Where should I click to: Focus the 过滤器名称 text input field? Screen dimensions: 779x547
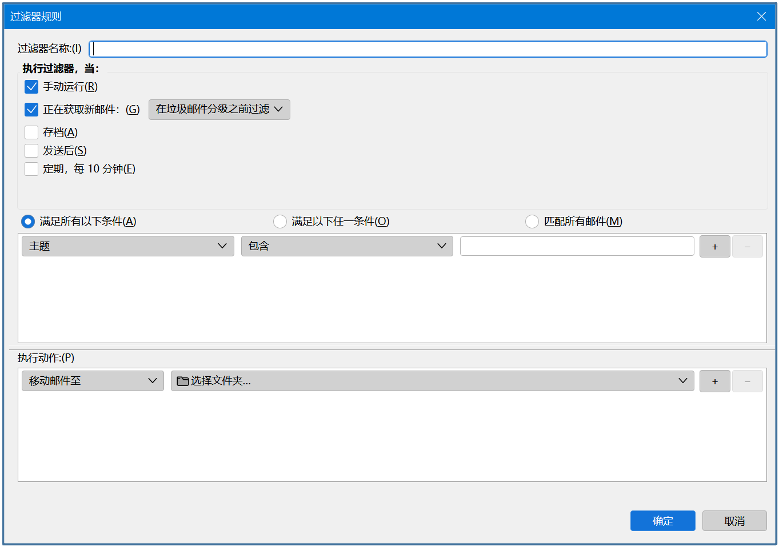428,49
